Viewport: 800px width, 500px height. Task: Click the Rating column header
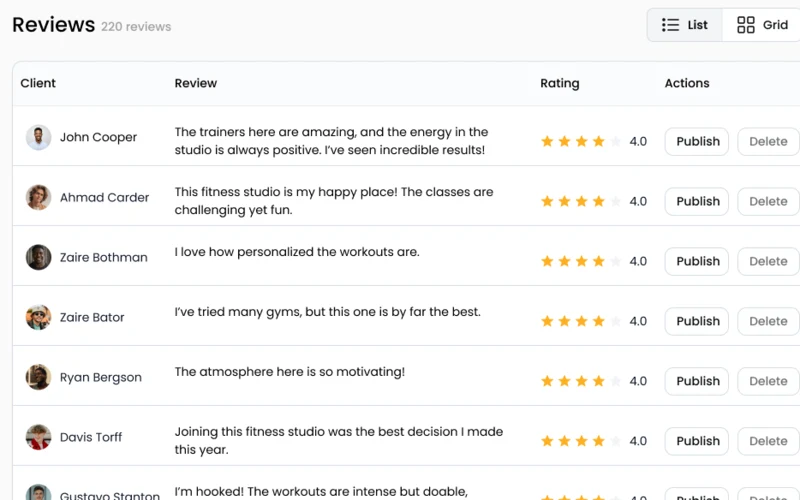coord(560,83)
